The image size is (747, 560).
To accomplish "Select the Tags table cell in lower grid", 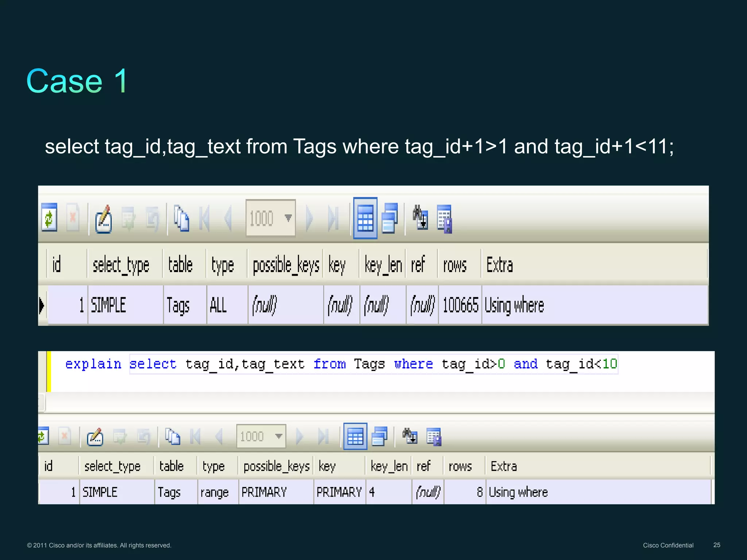I will [176, 492].
